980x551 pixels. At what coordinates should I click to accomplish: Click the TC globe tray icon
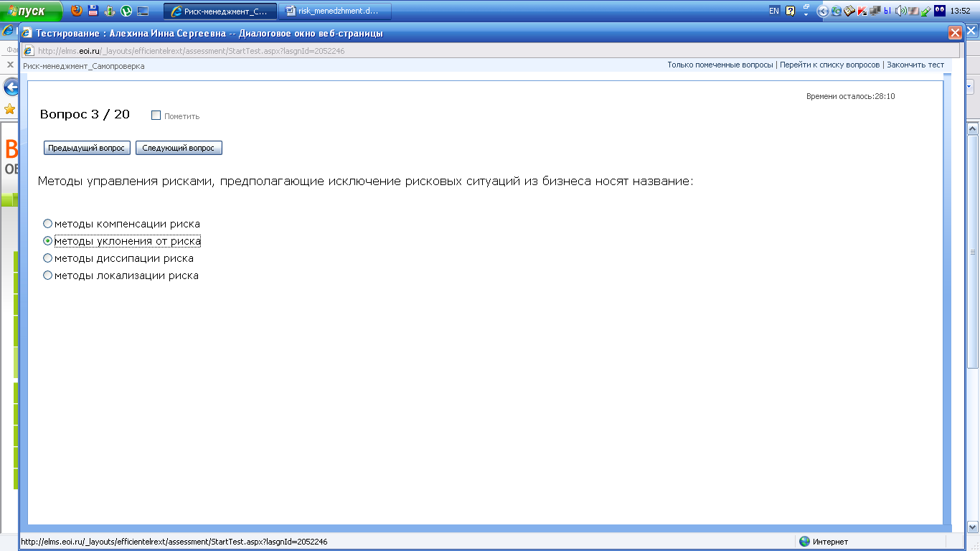(836, 11)
